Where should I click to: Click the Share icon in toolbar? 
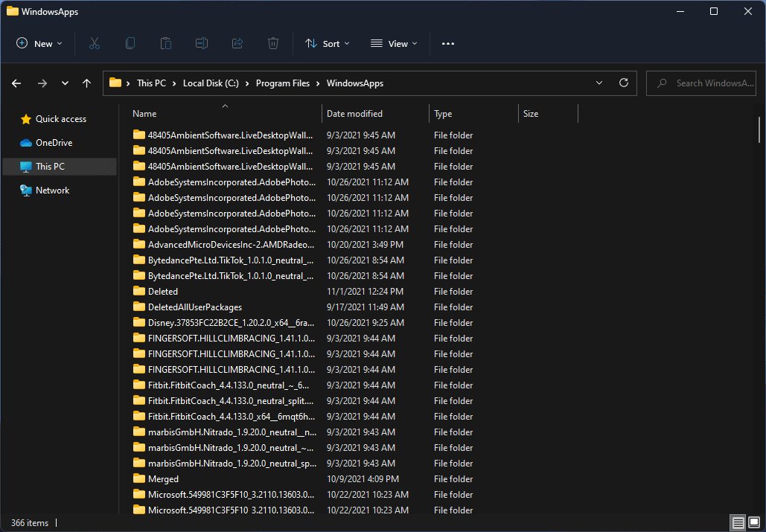point(237,44)
